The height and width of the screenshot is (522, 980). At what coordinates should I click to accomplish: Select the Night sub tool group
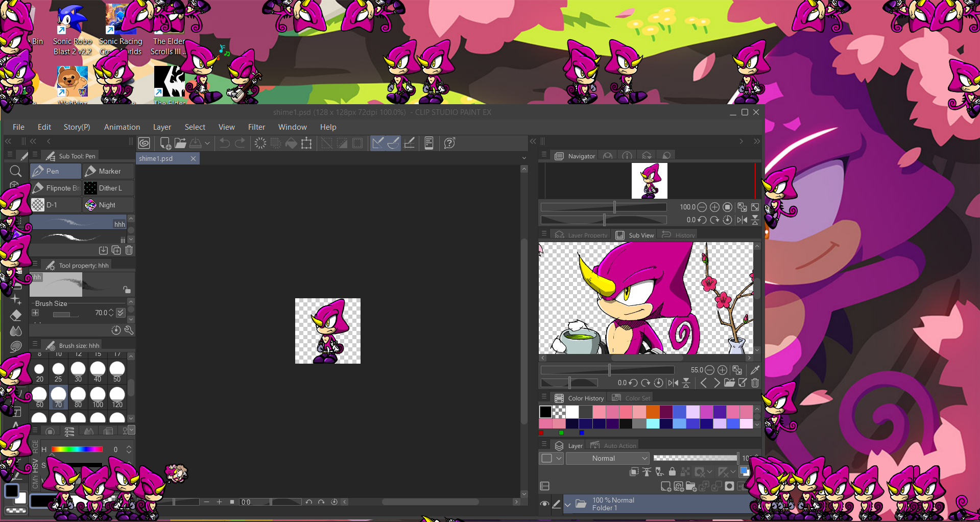click(x=109, y=205)
